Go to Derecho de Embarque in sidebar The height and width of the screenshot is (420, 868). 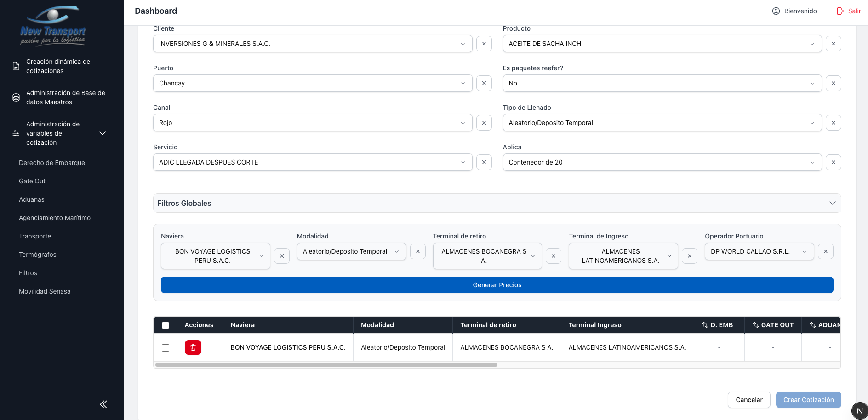coord(52,163)
